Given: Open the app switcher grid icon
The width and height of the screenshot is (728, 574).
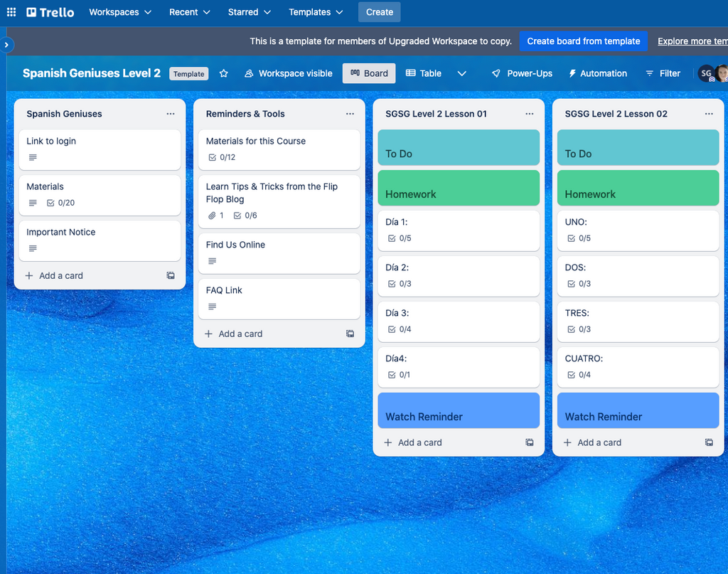Looking at the screenshot, I should pos(11,12).
